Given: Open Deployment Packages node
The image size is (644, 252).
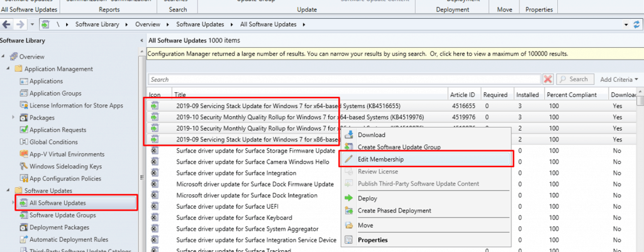Looking at the screenshot, I should tap(59, 227).
